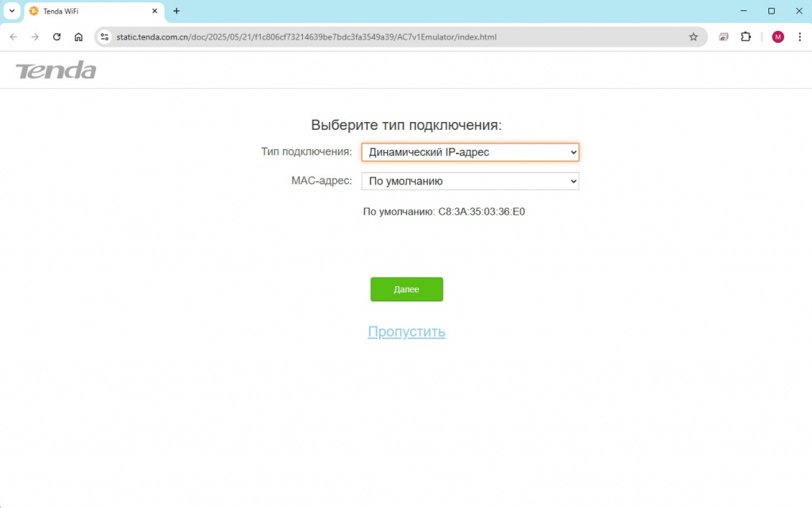812x508 pixels.
Task: Open the Extensions puzzle icon
Action: pos(745,36)
